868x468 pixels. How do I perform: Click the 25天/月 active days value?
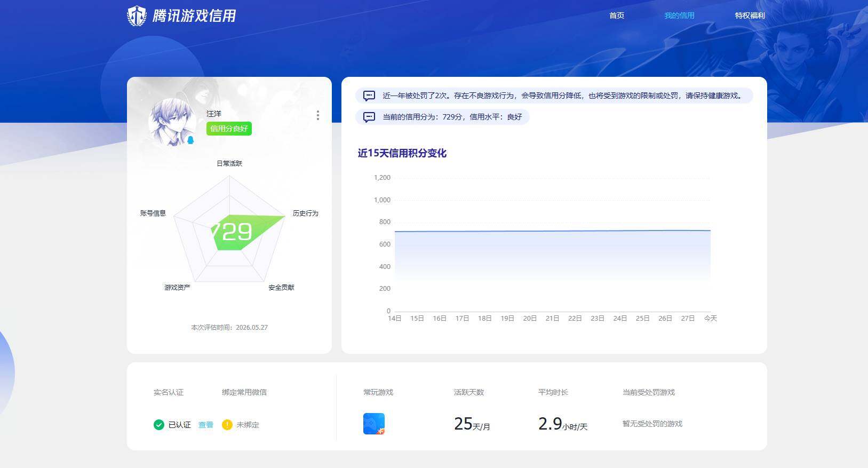[x=472, y=424]
